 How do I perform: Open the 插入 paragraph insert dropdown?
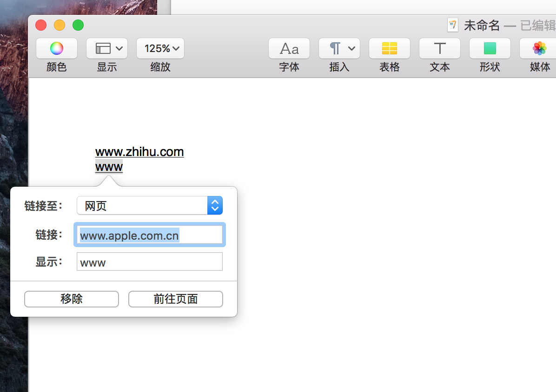pos(339,48)
